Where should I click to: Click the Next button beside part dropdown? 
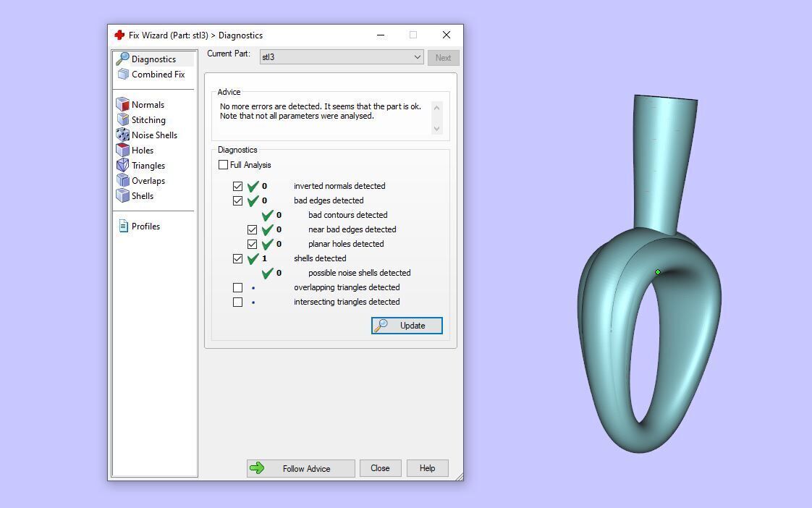(x=444, y=57)
